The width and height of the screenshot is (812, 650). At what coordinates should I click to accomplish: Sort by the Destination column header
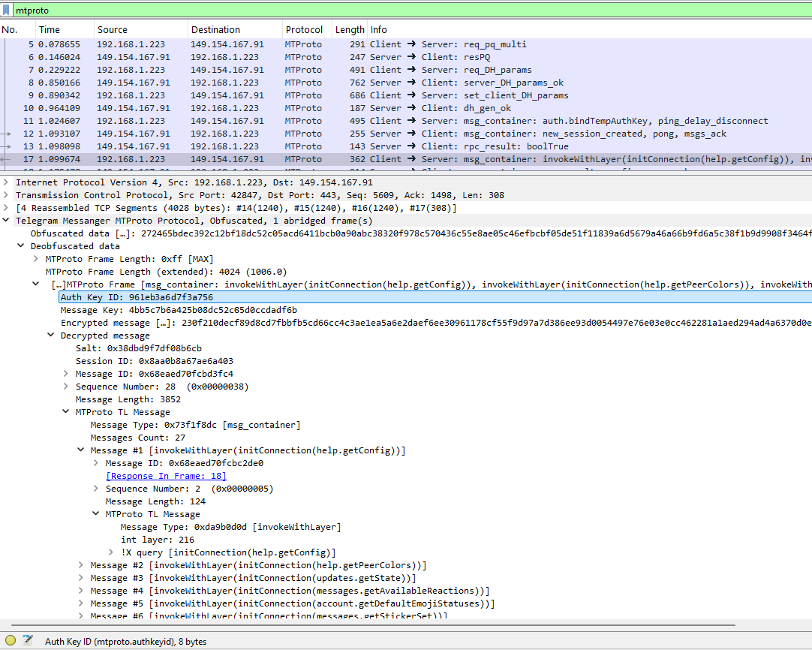point(235,29)
